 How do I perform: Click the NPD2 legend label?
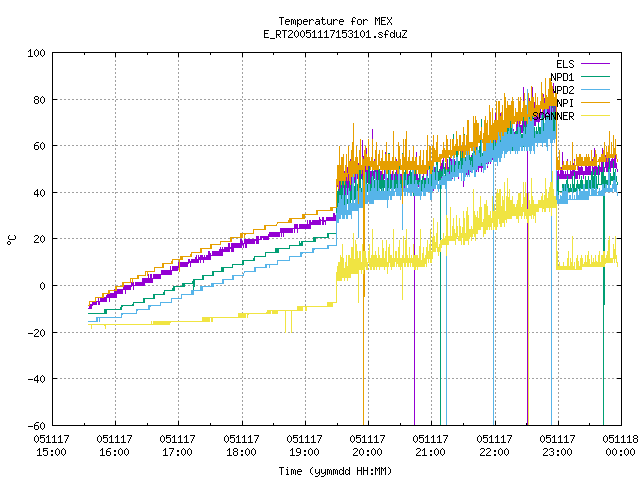coord(563,90)
